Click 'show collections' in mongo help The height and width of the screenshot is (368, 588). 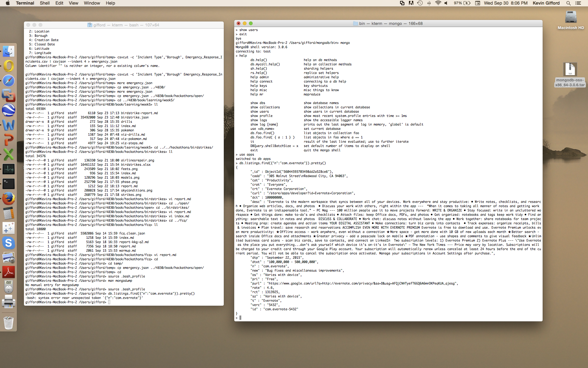pyautogui.click(x=265, y=107)
